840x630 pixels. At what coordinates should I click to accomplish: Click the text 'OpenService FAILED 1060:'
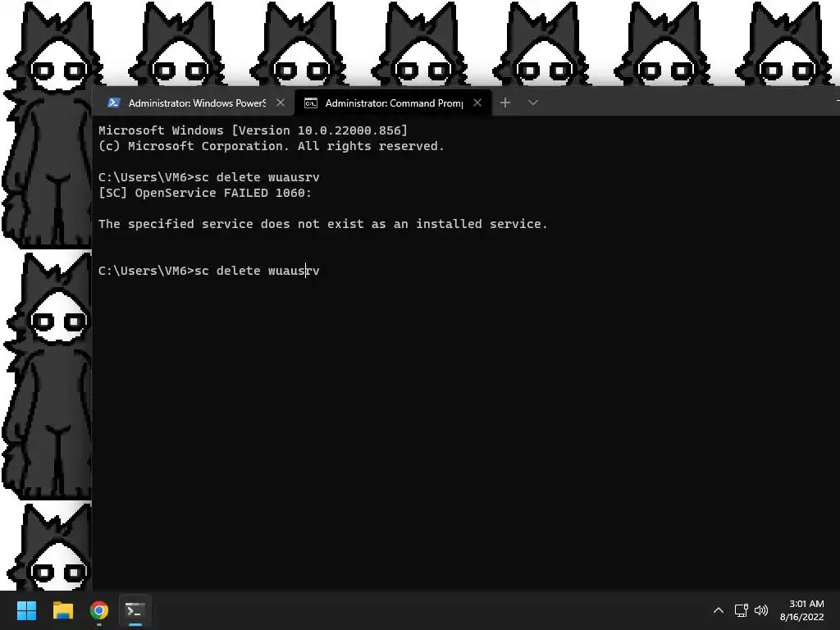coord(223,193)
